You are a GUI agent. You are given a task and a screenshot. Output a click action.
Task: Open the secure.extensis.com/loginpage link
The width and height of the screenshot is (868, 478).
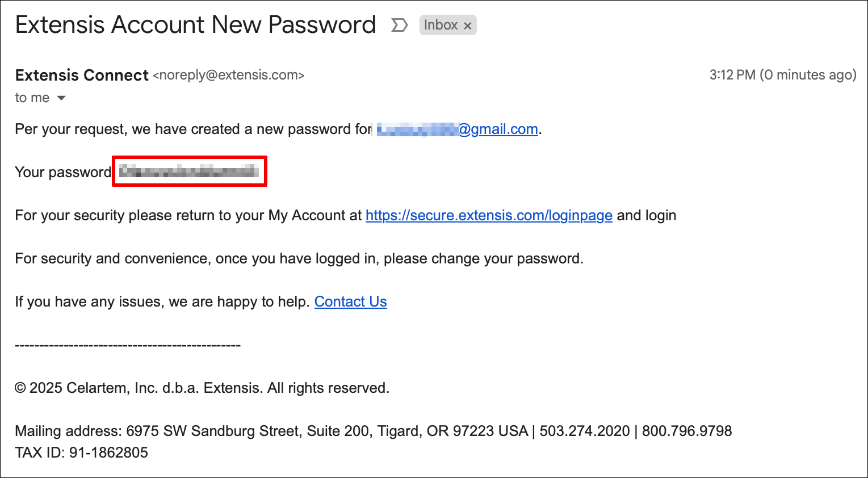tap(489, 216)
